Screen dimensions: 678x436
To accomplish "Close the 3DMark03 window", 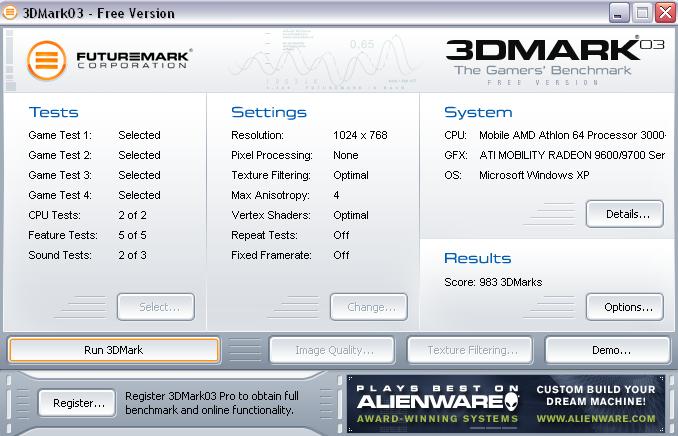I will pos(665,13).
